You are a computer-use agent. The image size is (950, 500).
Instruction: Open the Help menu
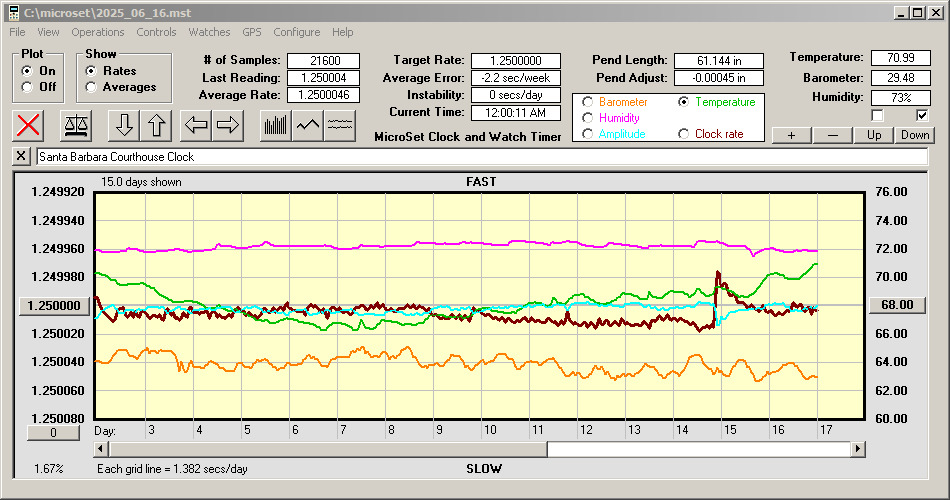[x=342, y=32]
